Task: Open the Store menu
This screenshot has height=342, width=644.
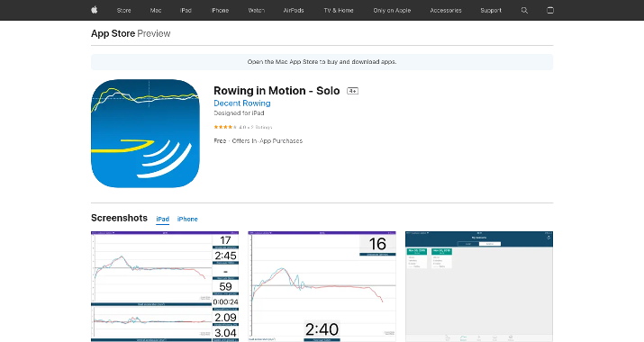Action: [x=123, y=10]
